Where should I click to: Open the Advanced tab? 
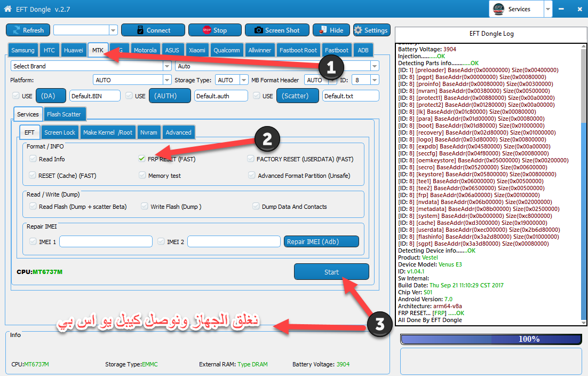[x=179, y=132]
